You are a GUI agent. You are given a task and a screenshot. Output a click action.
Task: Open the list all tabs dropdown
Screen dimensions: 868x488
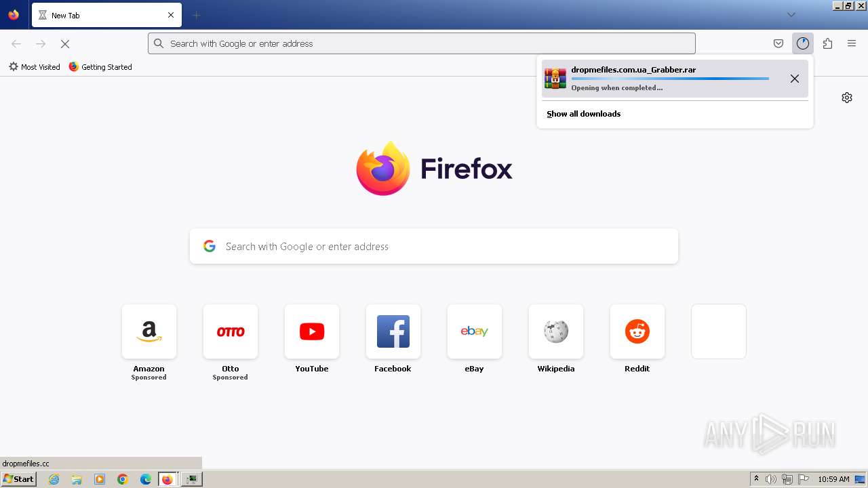pyautogui.click(x=791, y=15)
